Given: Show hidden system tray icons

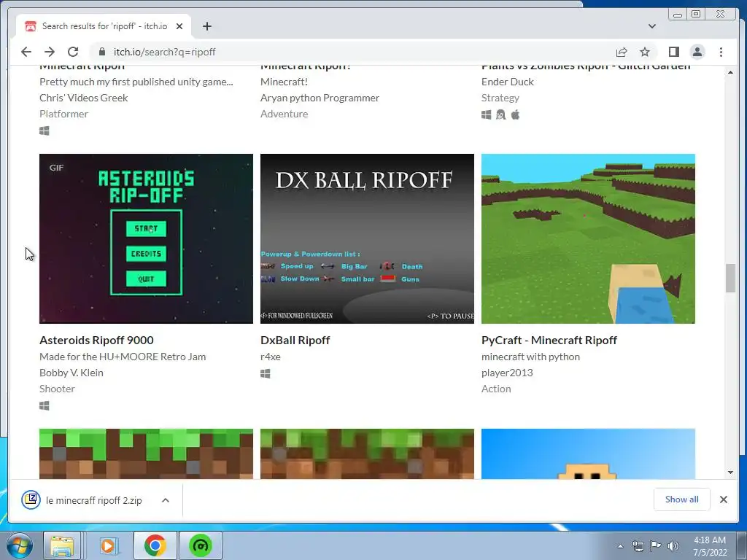Looking at the screenshot, I should (x=620, y=546).
